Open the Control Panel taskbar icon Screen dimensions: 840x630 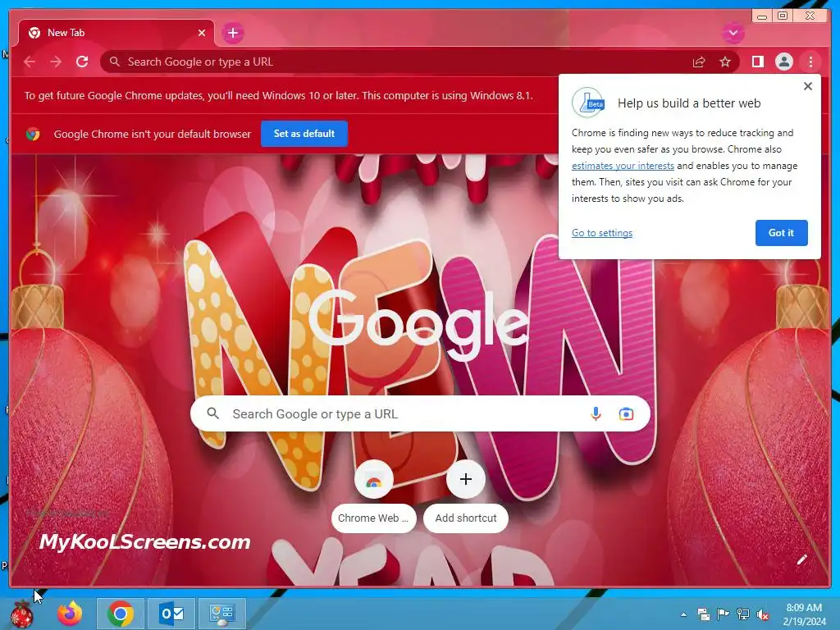click(x=221, y=614)
